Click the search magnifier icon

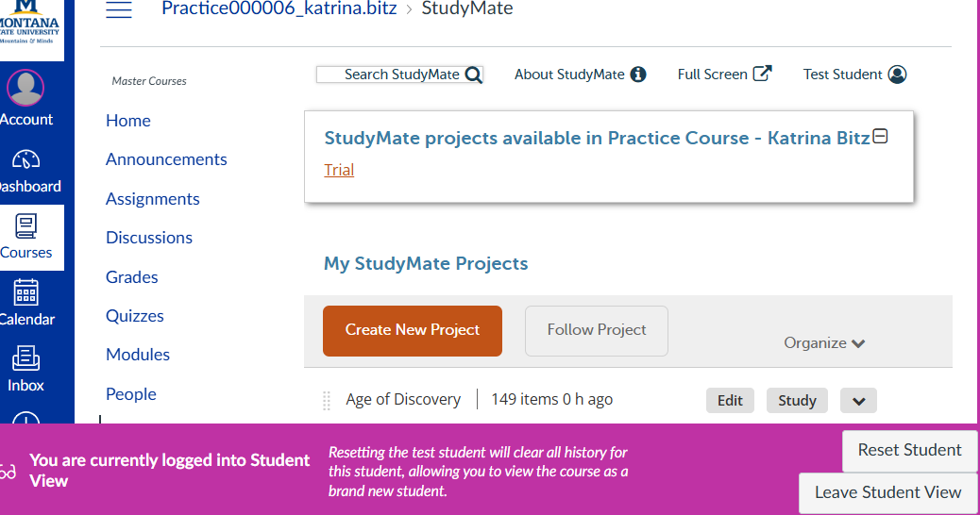click(x=474, y=75)
